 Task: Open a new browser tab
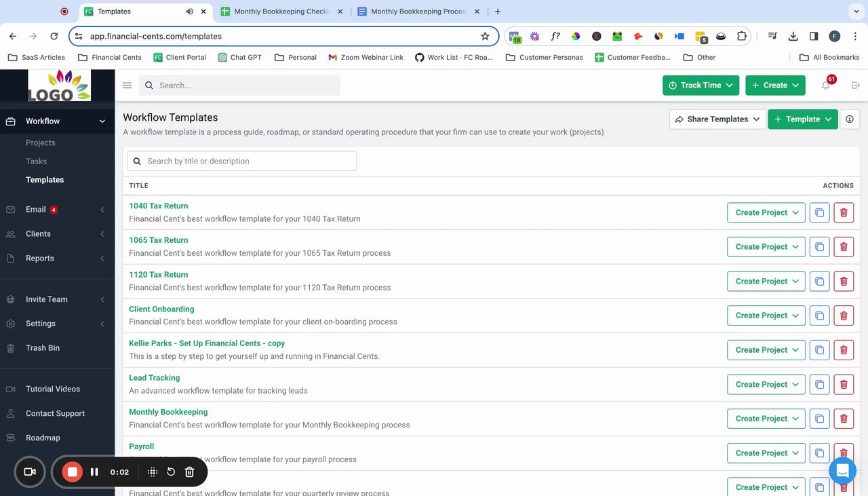(x=498, y=12)
